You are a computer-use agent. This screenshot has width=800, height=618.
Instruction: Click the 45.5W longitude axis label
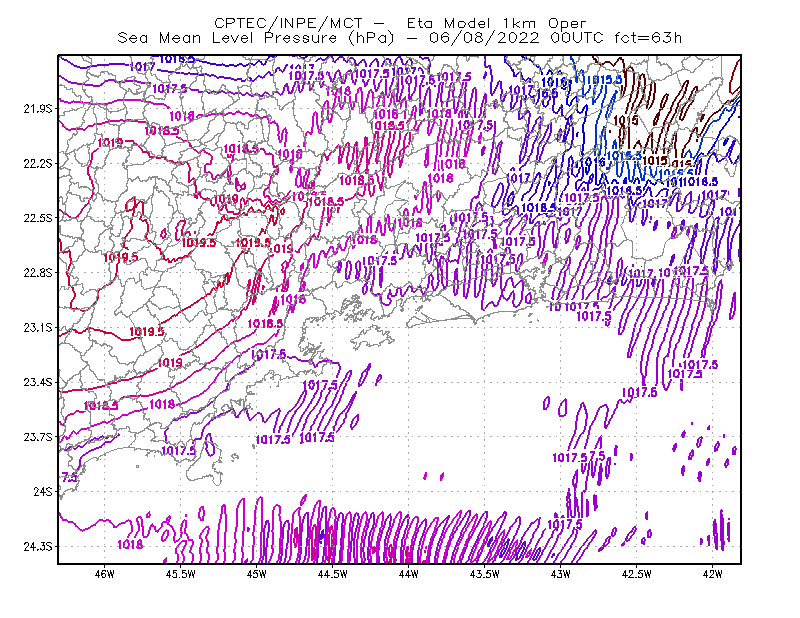pos(181,574)
